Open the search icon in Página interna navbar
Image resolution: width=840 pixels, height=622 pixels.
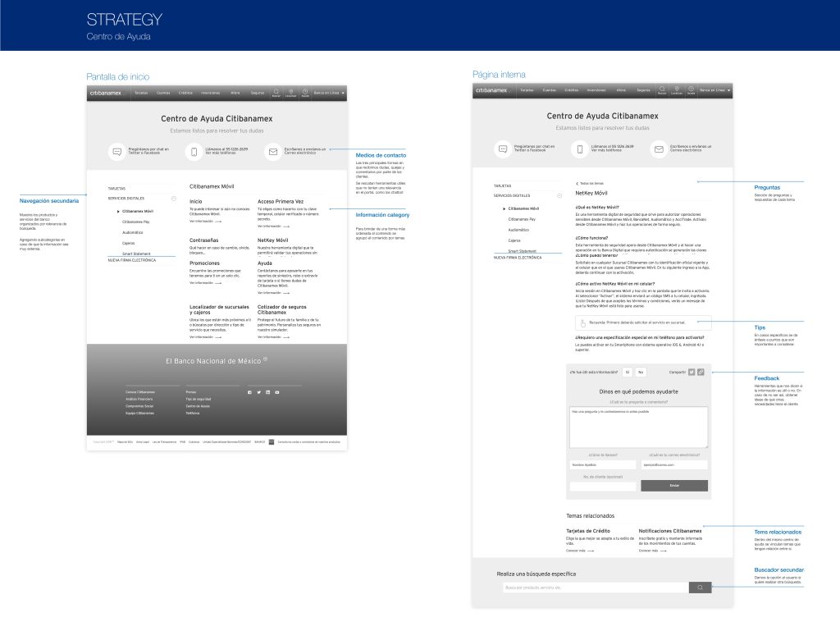(662, 90)
